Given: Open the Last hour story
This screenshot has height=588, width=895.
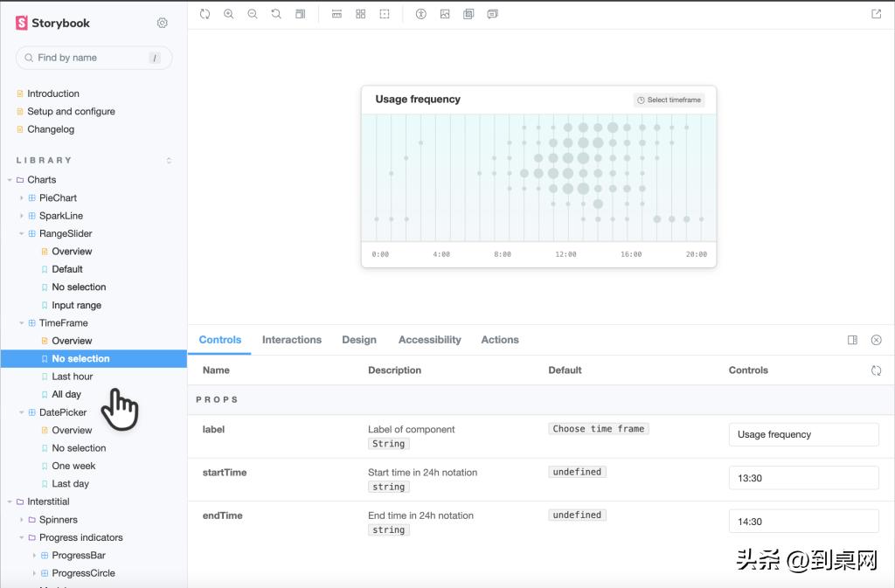Looking at the screenshot, I should click(72, 377).
